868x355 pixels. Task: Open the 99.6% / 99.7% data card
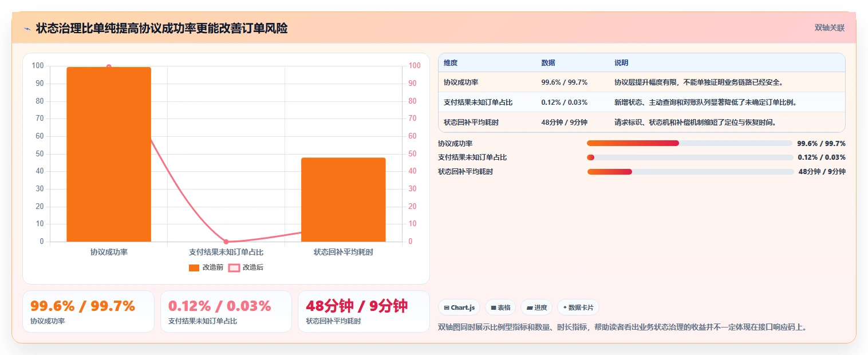88,311
